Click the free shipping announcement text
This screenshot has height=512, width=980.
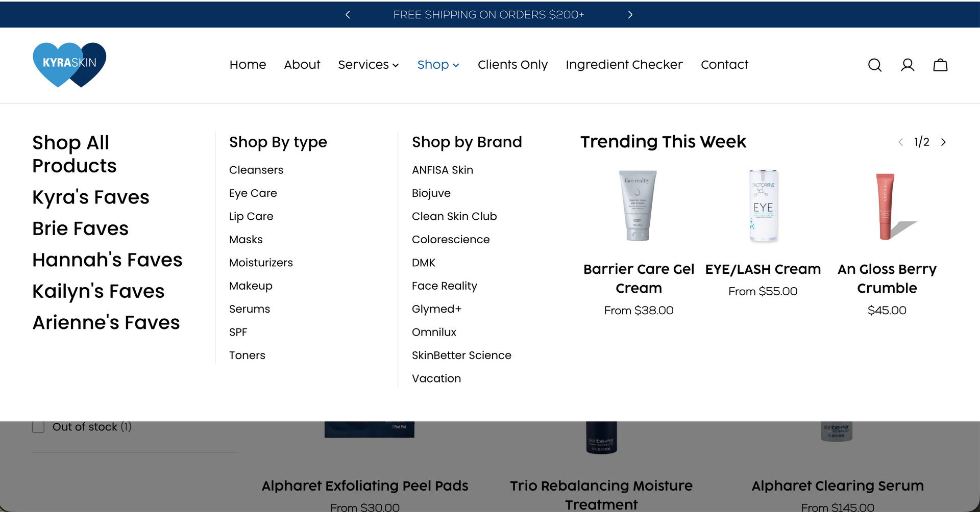488,15
